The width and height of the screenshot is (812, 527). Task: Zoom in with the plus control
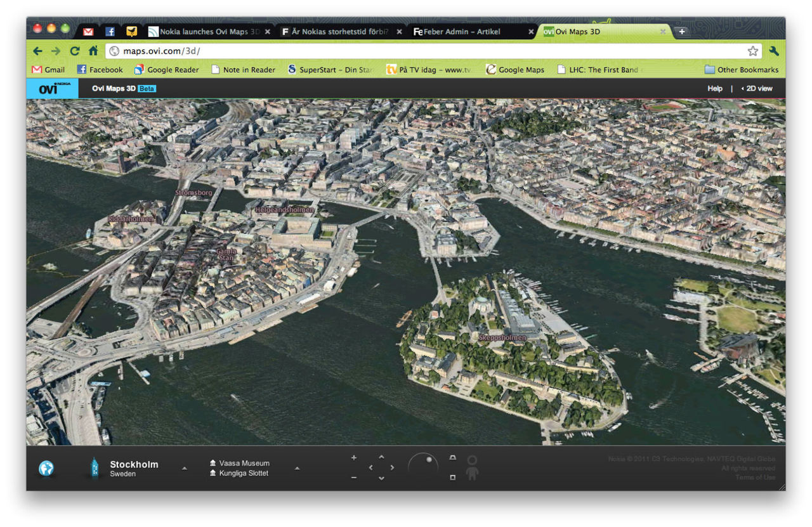(x=354, y=457)
